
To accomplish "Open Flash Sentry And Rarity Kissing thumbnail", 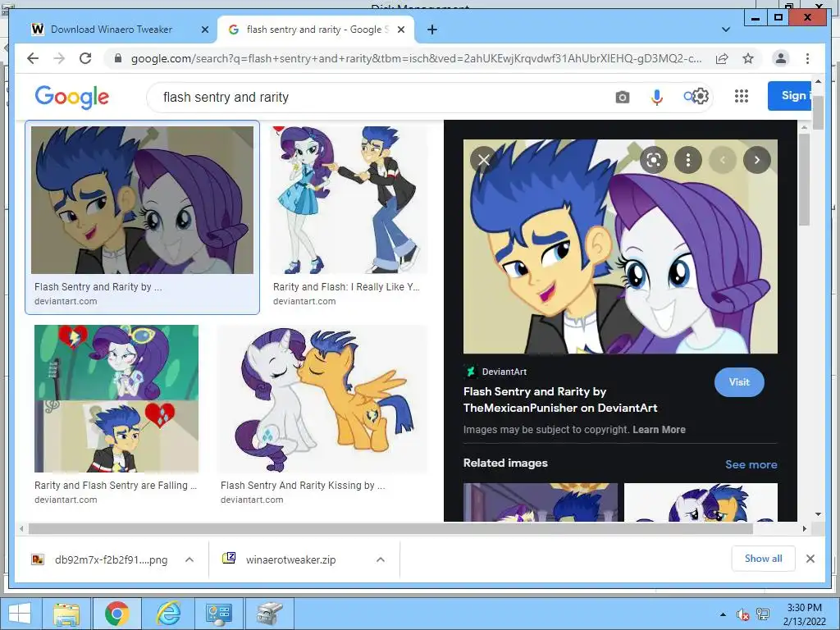I will (x=322, y=399).
